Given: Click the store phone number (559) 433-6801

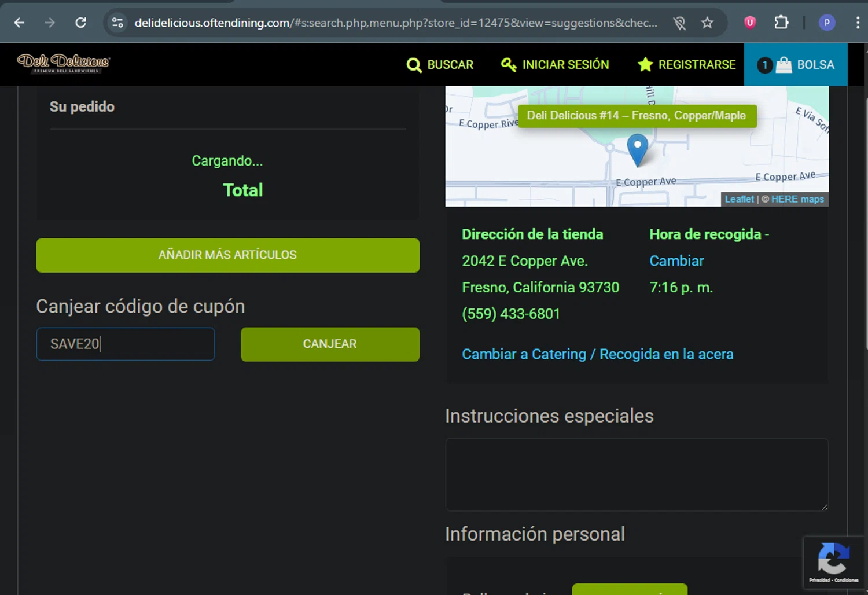Looking at the screenshot, I should [x=511, y=314].
